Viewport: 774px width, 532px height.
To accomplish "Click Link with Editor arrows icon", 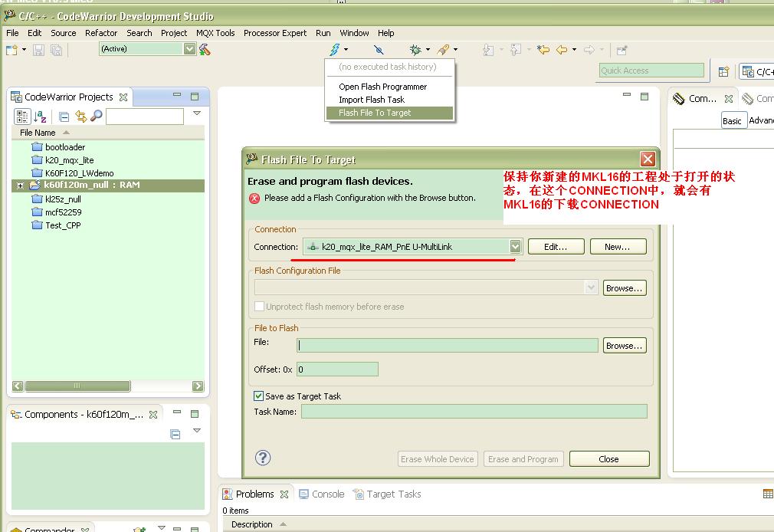I will click(x=81, y=116).
